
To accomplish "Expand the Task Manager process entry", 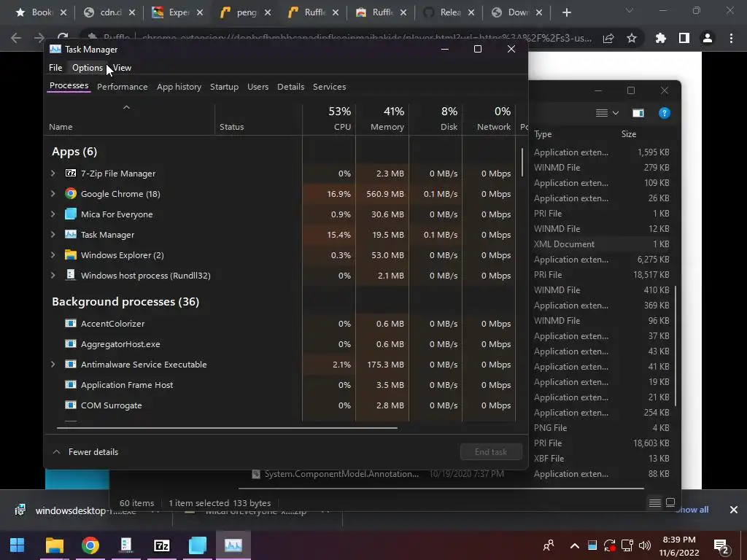I will [x=53, y=235].
